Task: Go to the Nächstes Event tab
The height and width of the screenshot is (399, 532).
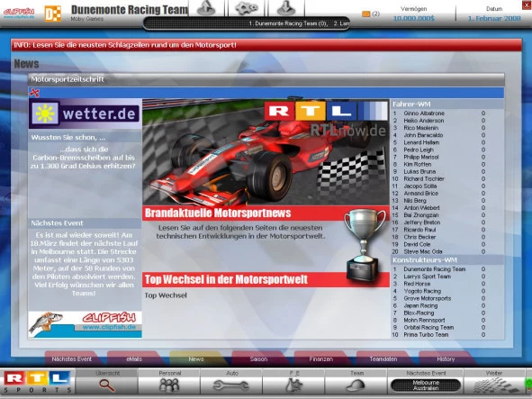Action: (x=72, y=359)
